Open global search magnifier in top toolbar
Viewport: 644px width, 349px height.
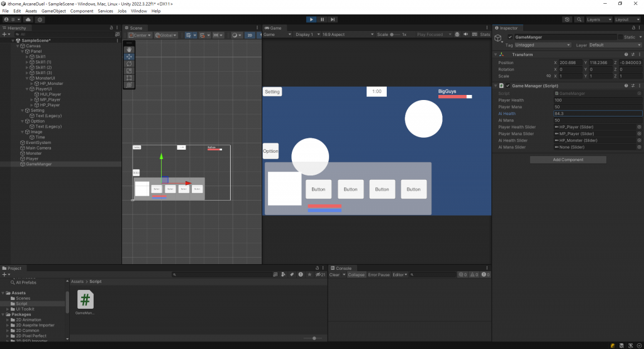click(x=579, y=19)
